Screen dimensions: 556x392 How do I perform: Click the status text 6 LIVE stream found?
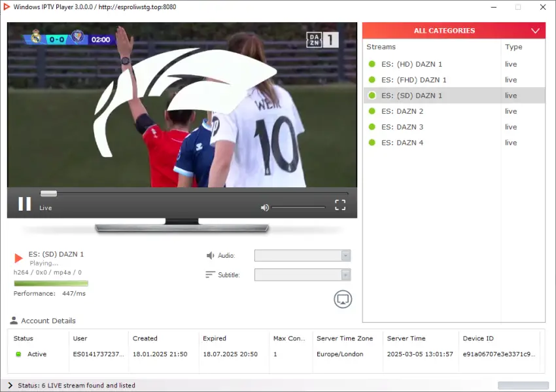pyautogui.click(x=77, y=385)
